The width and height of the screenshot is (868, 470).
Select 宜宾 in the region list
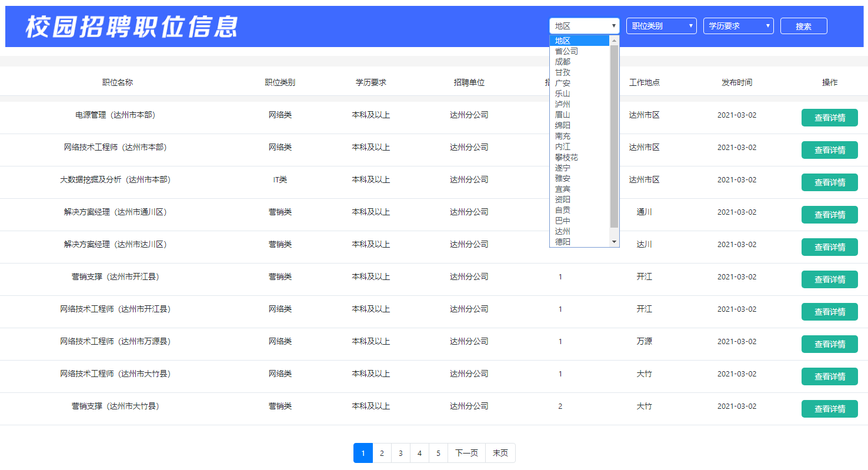pos(580,189)
